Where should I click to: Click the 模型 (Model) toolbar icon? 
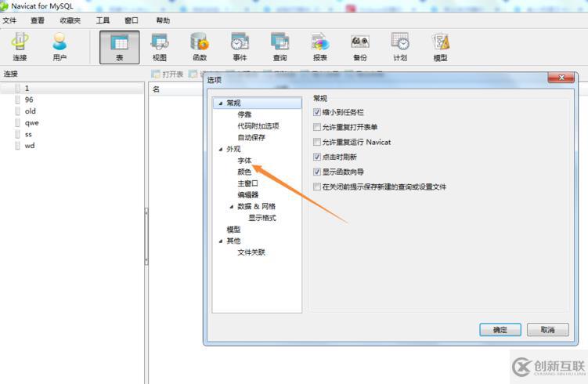440,47
